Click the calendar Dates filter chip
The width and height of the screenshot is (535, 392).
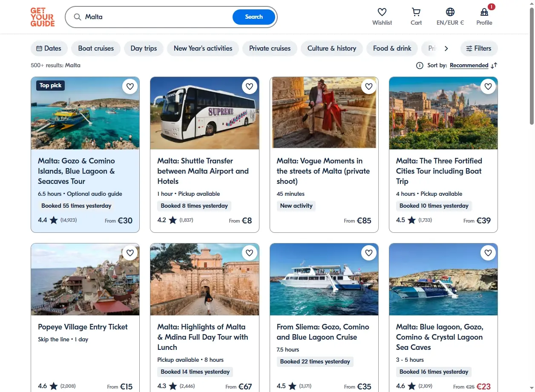[49, 49]
